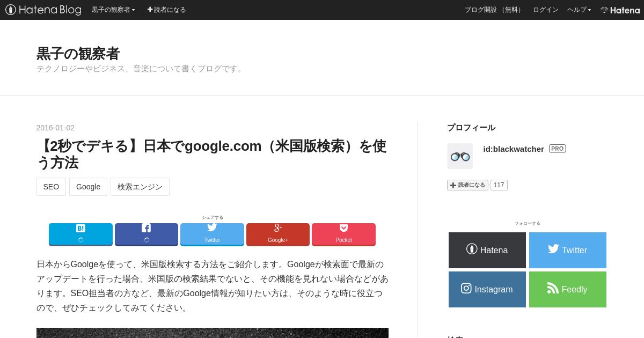Share the article on Google+

pos(278,234)
